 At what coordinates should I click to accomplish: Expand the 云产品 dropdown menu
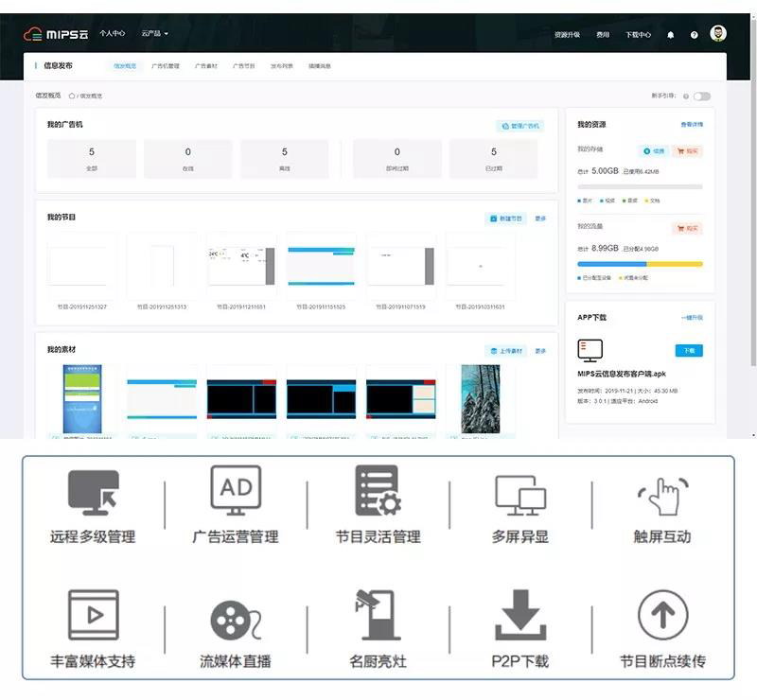155,34
